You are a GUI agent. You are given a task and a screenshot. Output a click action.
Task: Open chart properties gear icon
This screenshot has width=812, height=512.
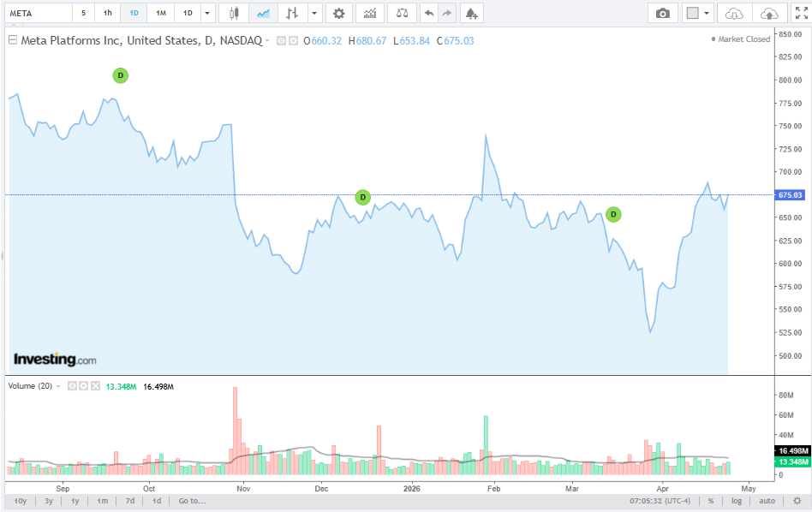[x=340, y=13]
